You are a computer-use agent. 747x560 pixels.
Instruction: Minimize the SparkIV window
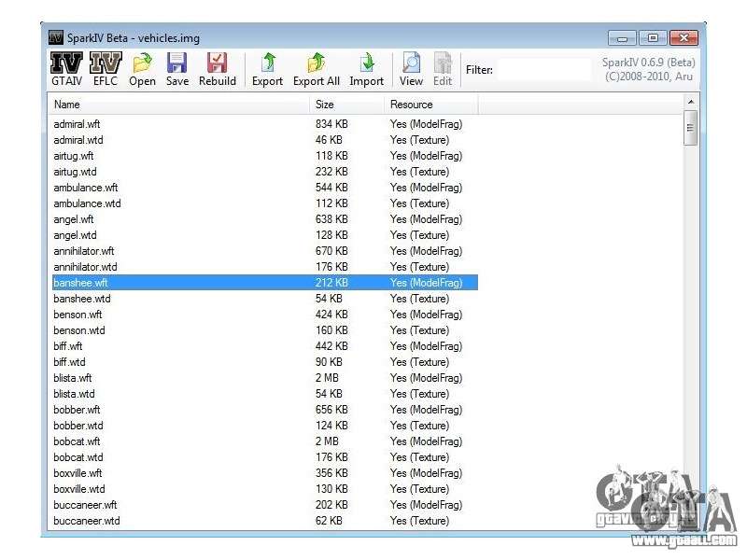622,38
